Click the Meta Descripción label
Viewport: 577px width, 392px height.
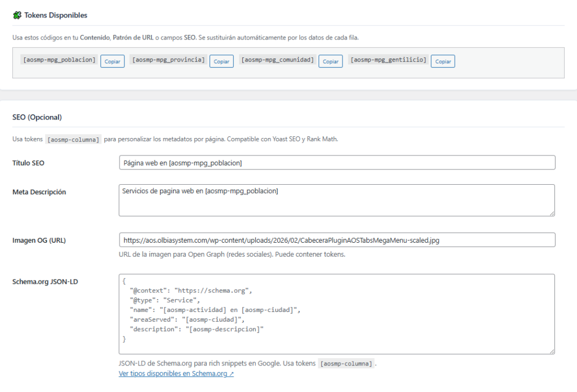click(39, 192)
